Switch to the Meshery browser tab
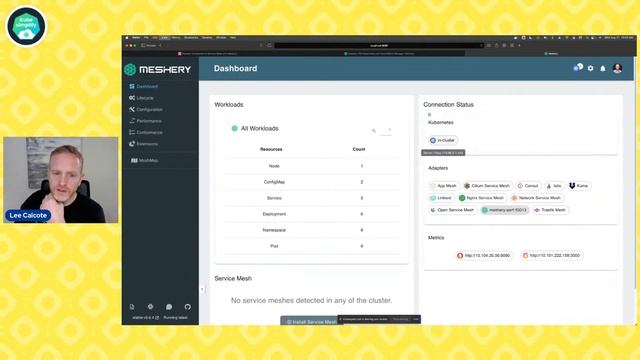This screenshot has height=360, width=640. 551,53
